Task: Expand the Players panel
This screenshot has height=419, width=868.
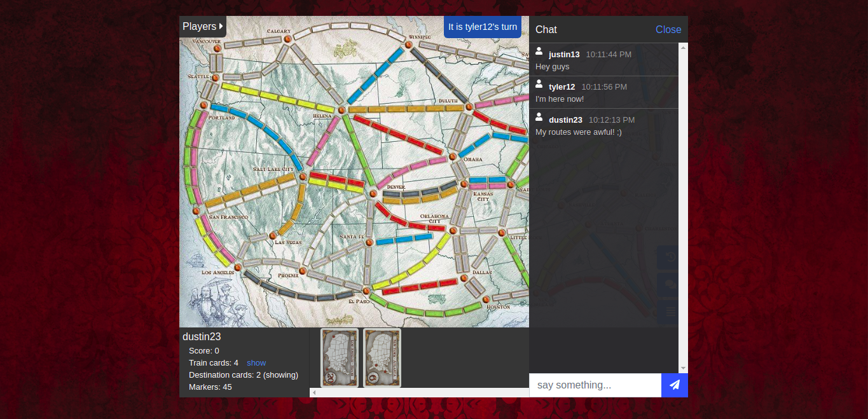Action: [202, 27]
